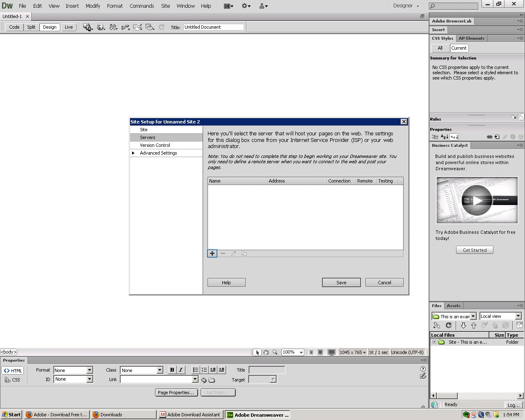Click Help in Site Setup dialog
This screenshot has width=525, height=420.
[x=226, y=283]
